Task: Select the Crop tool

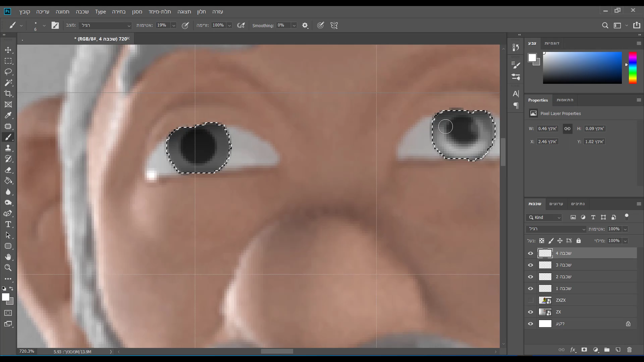Action: coord(8,94)
